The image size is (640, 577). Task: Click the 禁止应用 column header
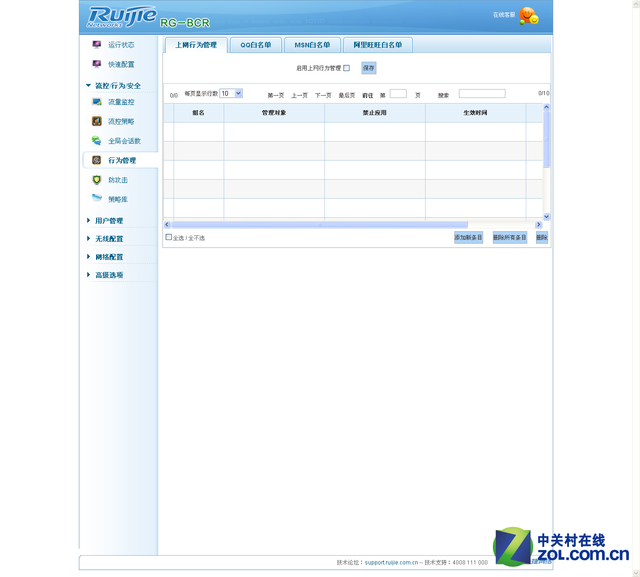pos(375,113)
